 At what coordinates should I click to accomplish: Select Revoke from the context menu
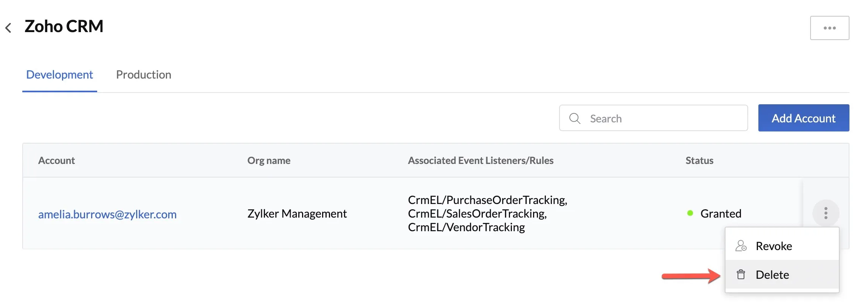(782, 246)
